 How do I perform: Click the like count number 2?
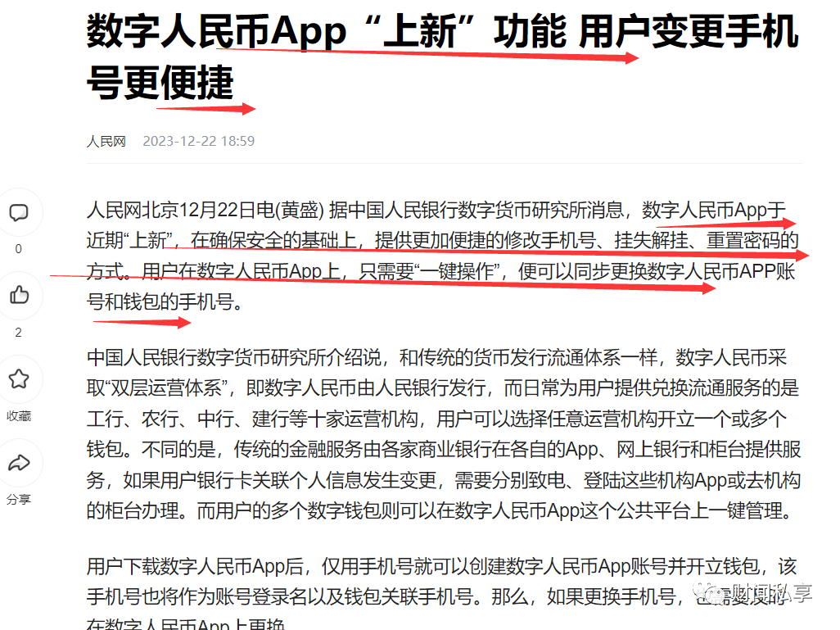pyautogui.click(x=20, y=333)
